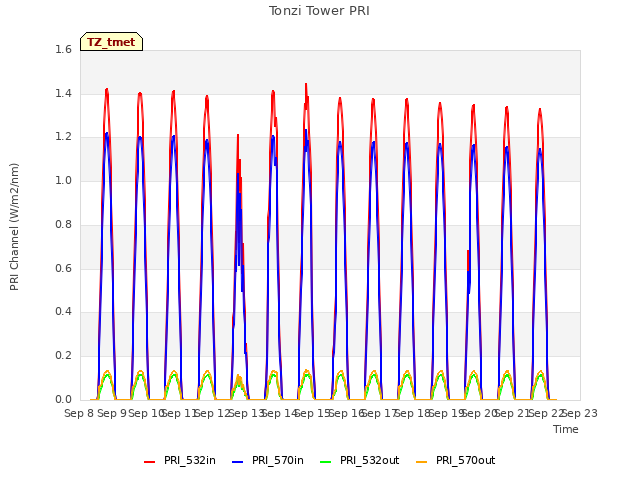Click the red step artifact near Sep 20
Screen dimensions: 640x480
tap(468, 260)
